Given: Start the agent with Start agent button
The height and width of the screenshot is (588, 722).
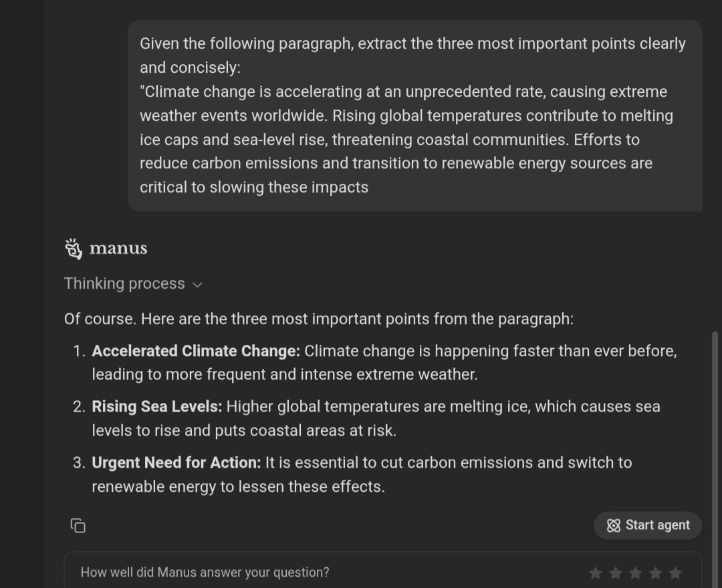Looking at the screenshot, I should 647,525.
